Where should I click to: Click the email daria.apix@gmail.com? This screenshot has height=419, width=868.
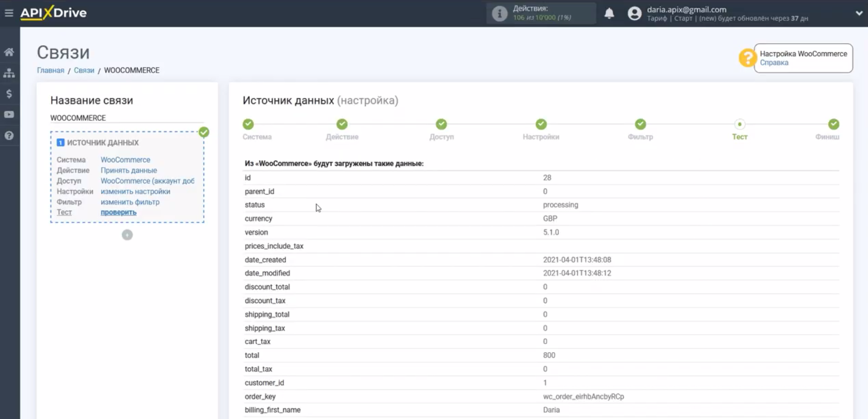click(x=686, y=10)
